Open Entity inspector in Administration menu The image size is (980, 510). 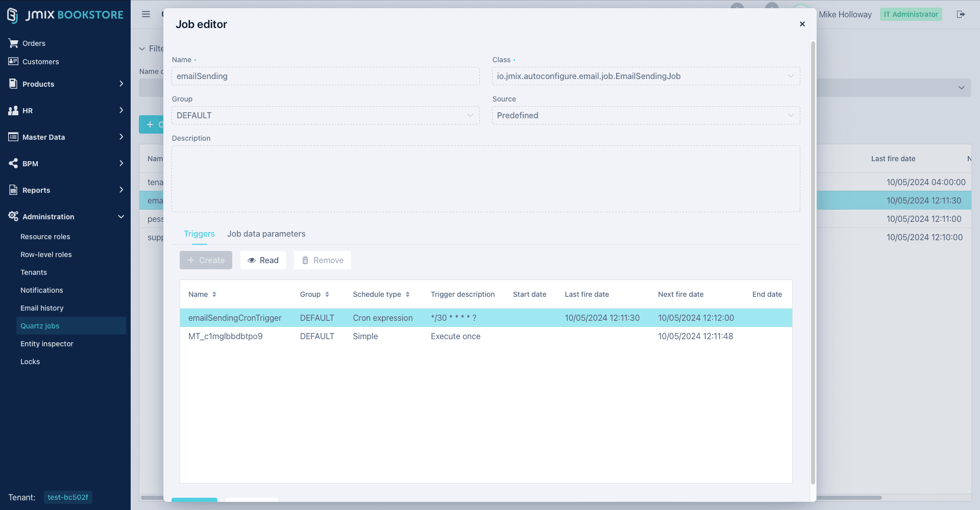click(47, 344)
